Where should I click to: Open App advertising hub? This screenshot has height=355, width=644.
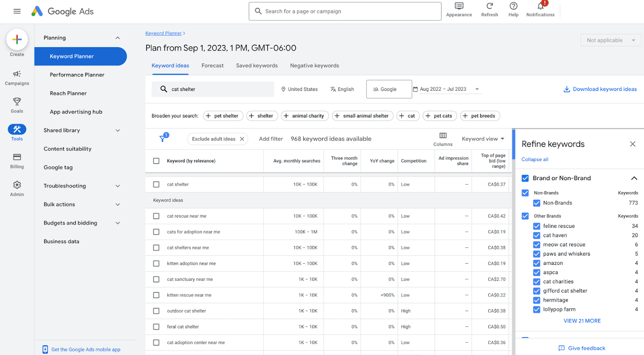[76, 112]
